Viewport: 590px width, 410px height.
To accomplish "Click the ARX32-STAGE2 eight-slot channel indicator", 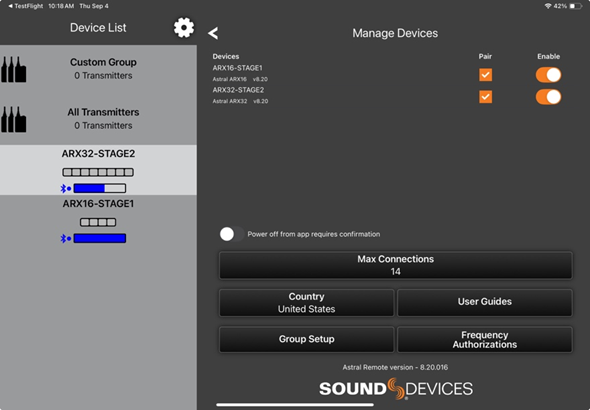I will click(x=98, y=172).
